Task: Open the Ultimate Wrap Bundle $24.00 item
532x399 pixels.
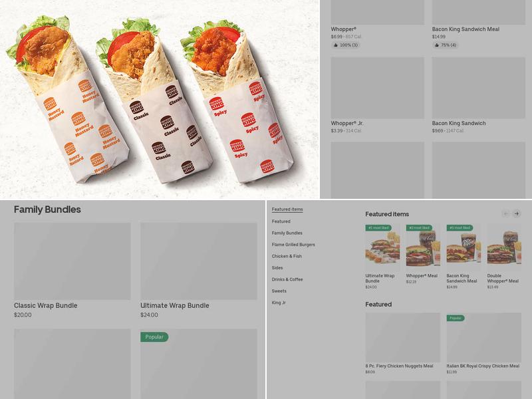Action: (x=198, y=271)
